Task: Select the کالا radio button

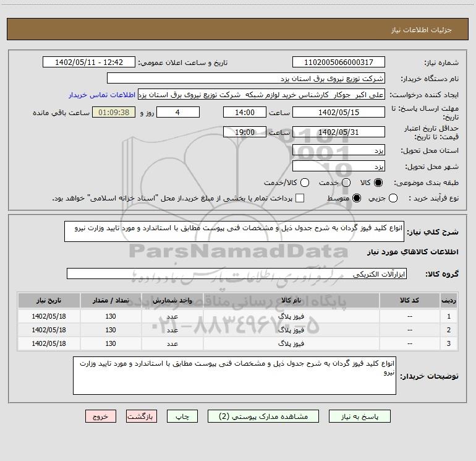Action: click(x=378, y=183)
